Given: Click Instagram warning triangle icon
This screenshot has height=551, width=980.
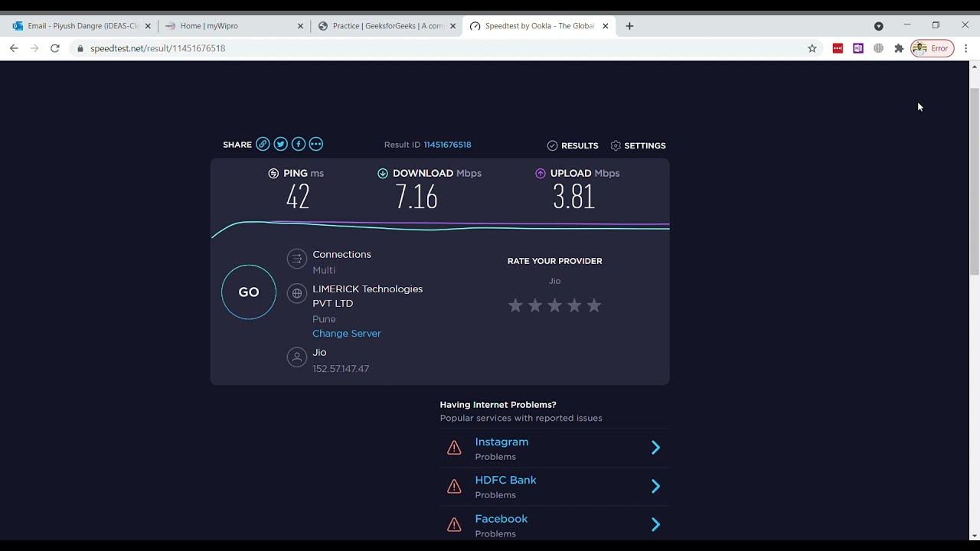Looking at the screenshot, I should (454, 448).
